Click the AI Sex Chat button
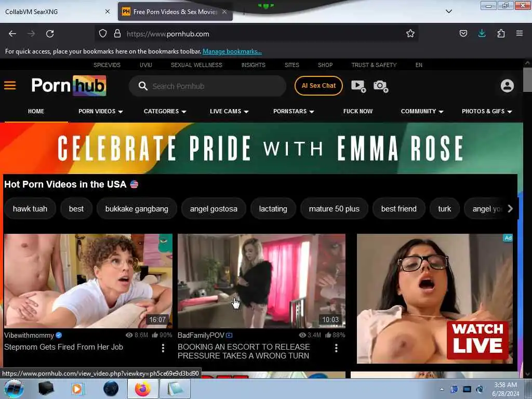Image resolution: width=532 pixels, height=399 pixels. [318, 86]
